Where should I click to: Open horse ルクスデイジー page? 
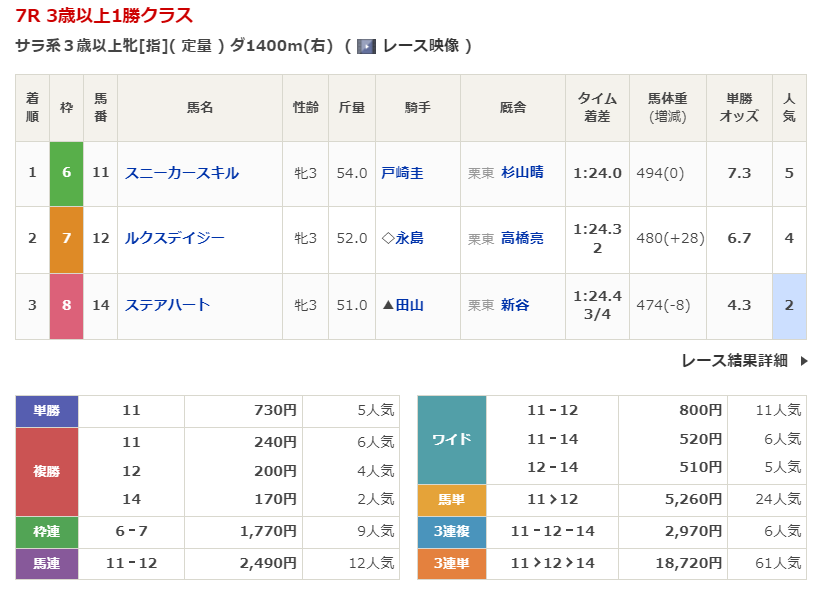175,238
